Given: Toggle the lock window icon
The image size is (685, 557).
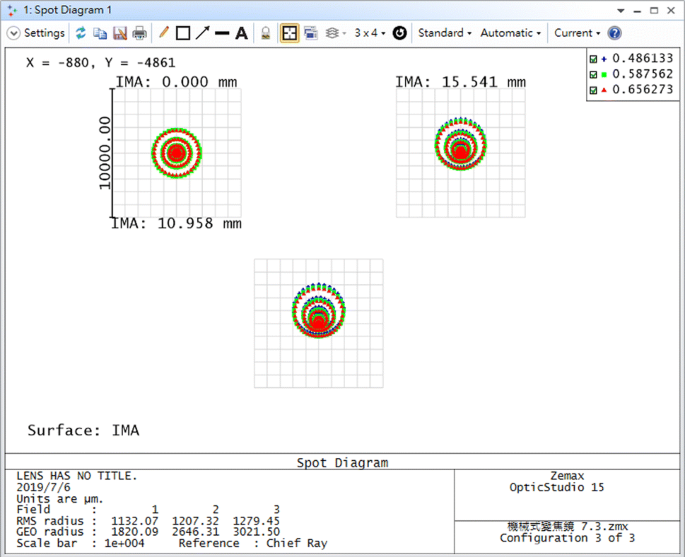Looking at the screenshot, I should 265,33.
